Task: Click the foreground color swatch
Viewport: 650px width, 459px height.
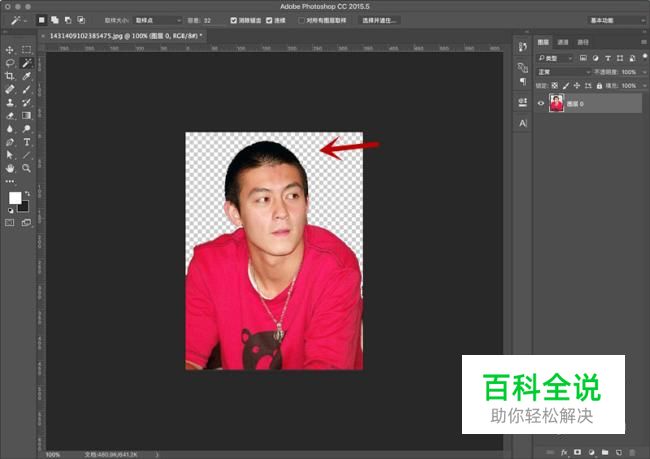Action: point(15,198)
